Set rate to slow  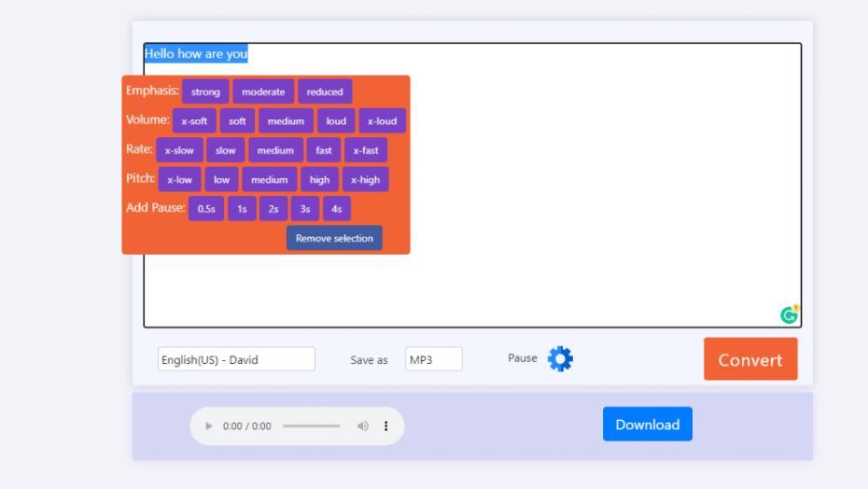coord(225,150)
